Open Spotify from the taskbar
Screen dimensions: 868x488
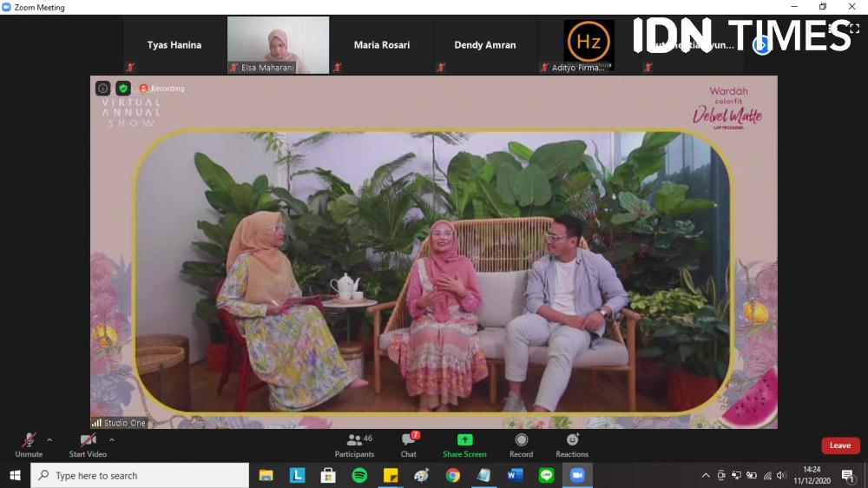click(359, 475)
